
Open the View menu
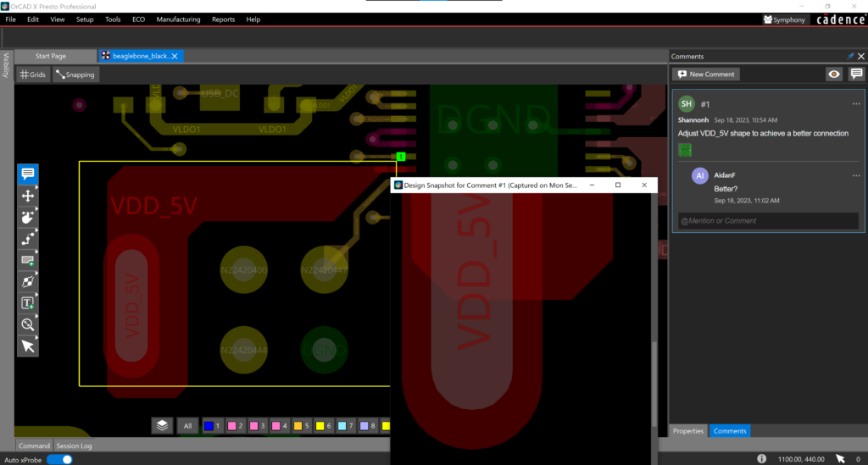point(57,19)
